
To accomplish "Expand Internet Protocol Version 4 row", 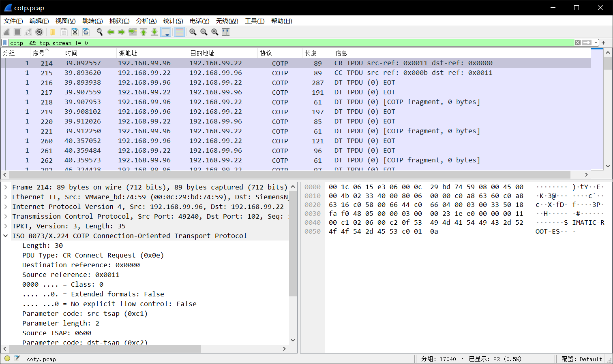I will point(6,206).
